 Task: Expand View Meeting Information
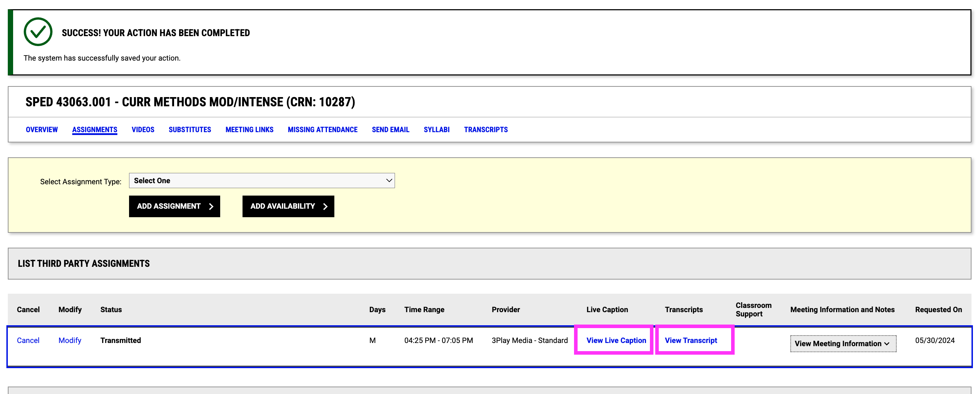click(x=843, y=343)
